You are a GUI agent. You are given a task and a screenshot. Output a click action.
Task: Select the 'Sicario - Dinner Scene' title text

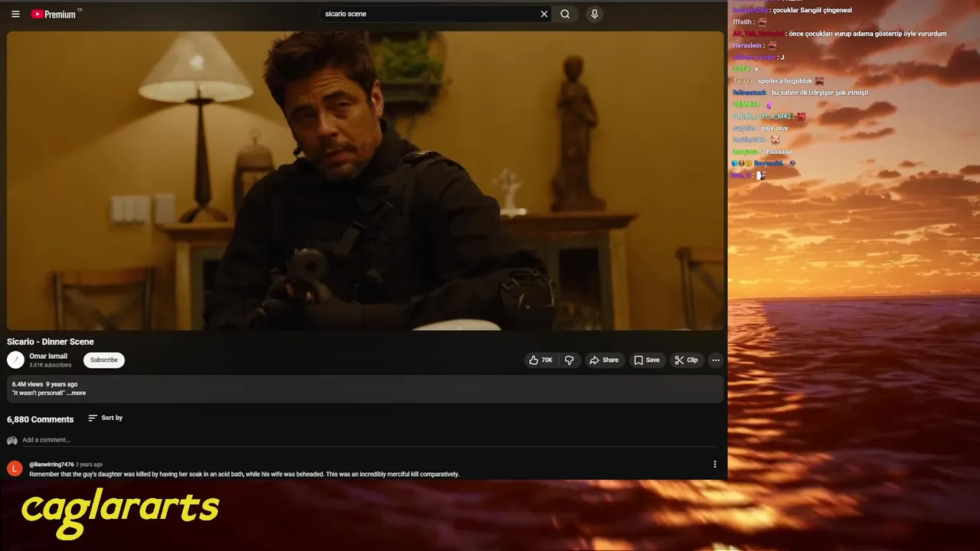click(x=51, y=341)
